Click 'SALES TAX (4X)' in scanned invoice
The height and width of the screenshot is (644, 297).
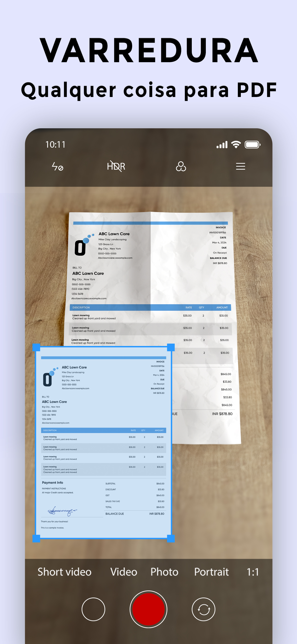pyautogui.click(x=113, y=501)
